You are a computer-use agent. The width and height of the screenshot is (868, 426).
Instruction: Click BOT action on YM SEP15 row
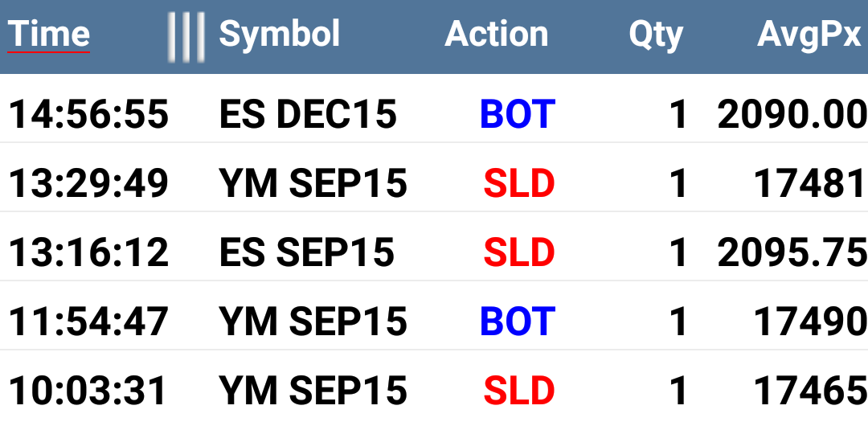517,322
